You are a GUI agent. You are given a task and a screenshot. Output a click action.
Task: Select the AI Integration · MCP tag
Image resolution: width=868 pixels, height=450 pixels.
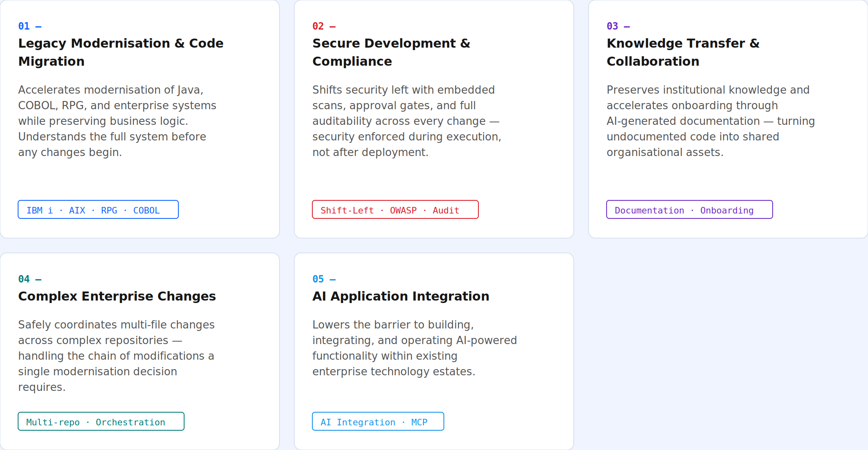378,422
